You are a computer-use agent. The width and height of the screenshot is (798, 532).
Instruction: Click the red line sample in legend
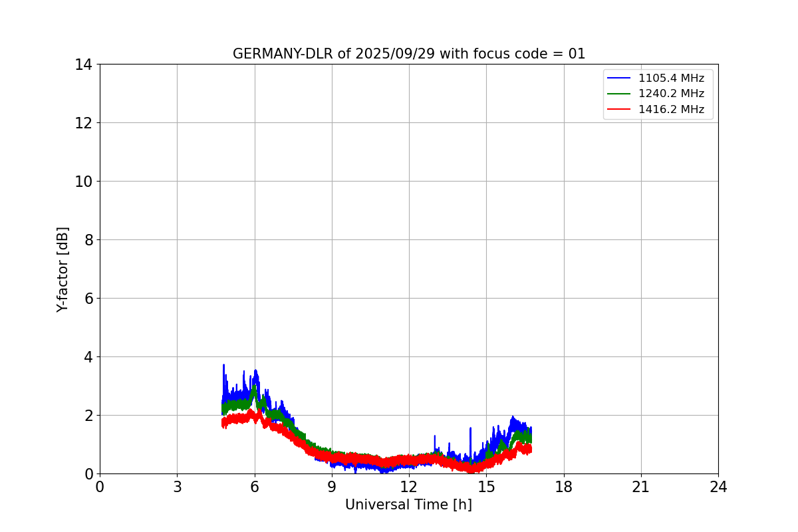[619, 110]
